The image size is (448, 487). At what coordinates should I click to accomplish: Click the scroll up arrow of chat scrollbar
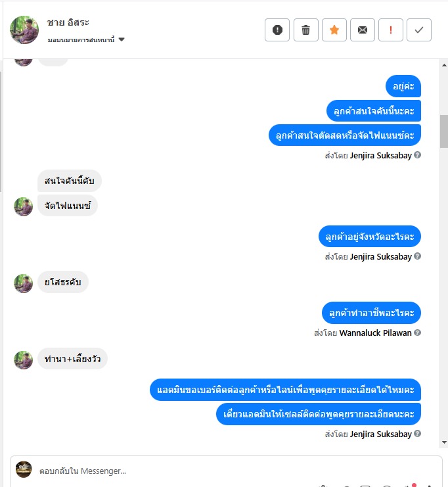click(x=444, y=65)
